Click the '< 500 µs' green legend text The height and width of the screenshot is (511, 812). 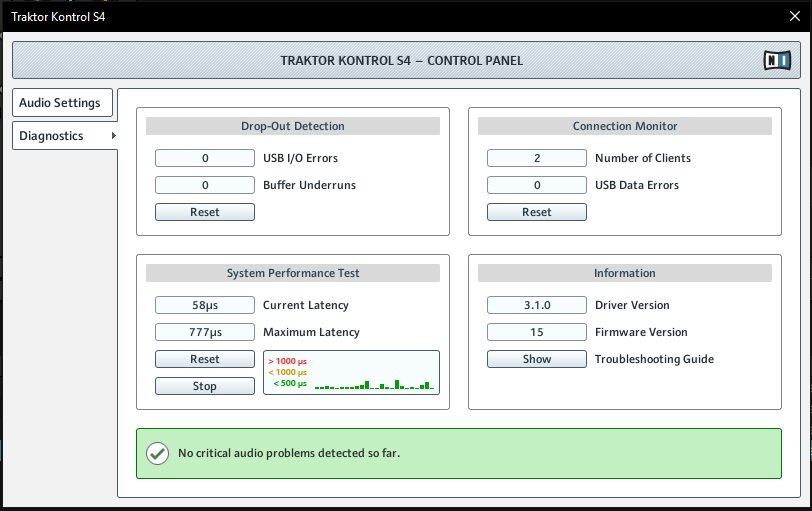click(x=290, y=384)
